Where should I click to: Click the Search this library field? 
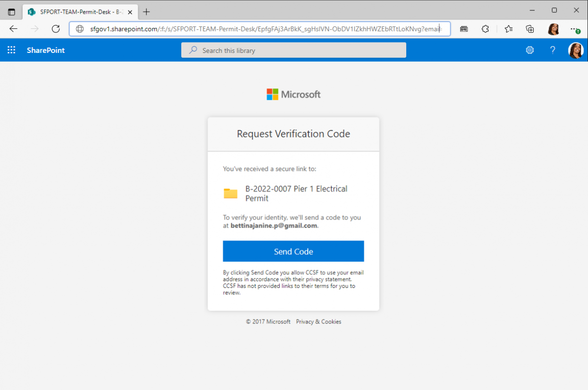tap(294, 49)
